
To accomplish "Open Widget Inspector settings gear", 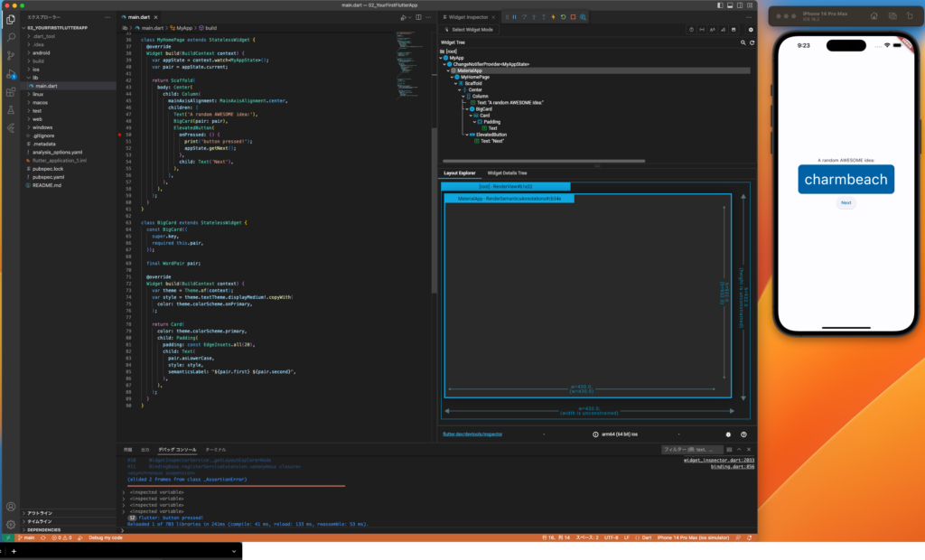I will click(x=750, y=29).
